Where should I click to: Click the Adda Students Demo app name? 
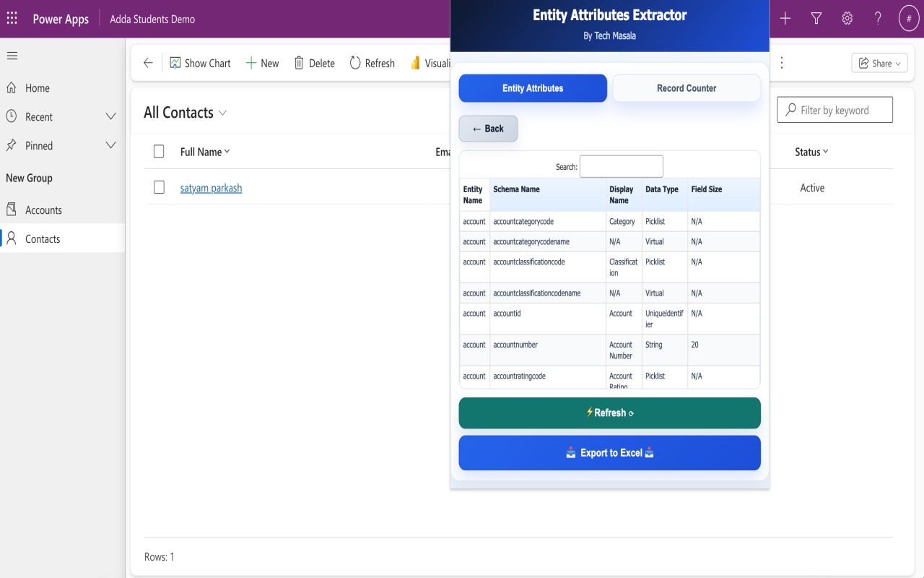[x=152, y=19]
